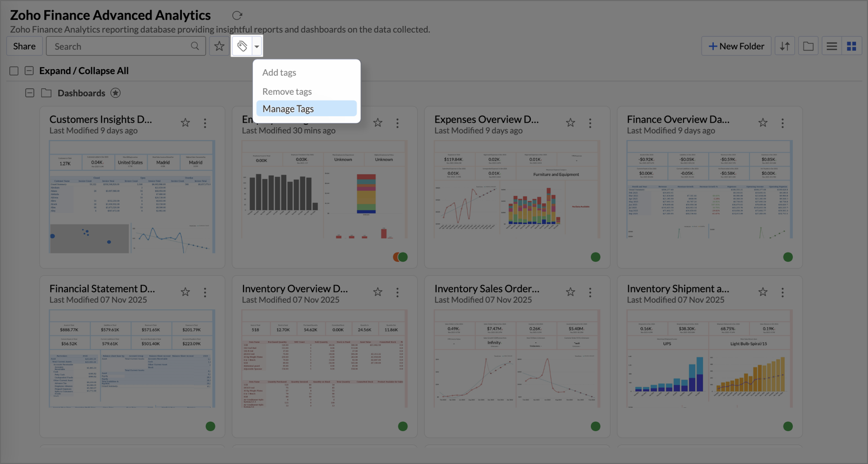Screen dimensions: 868x464
Task: Click the favorites star filter in toolbar
Action: [x=219, y=47]
